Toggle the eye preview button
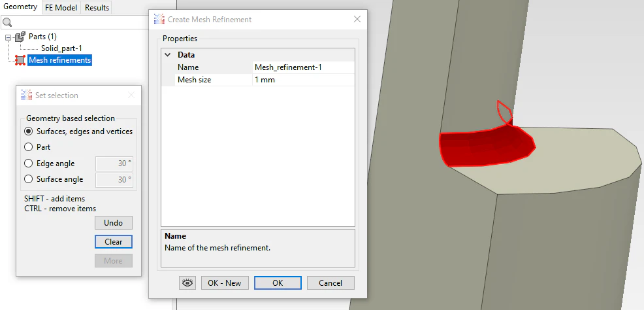 pos(187,283)
